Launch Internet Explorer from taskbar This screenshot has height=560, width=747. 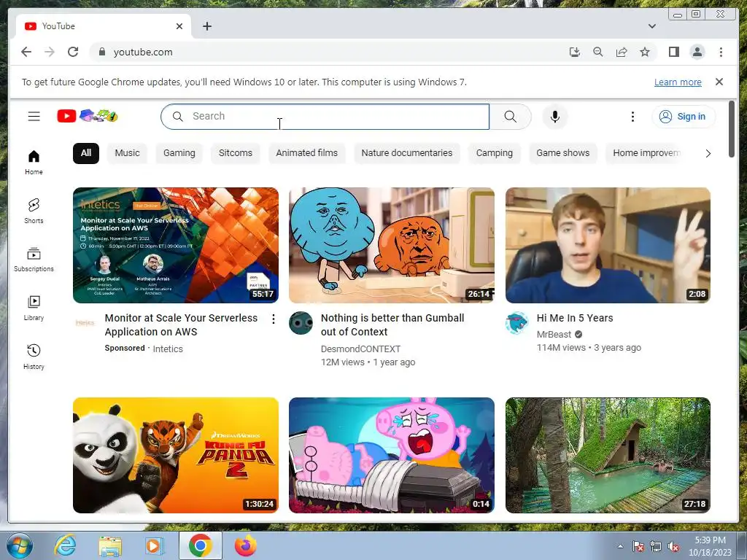pos(65,545)
